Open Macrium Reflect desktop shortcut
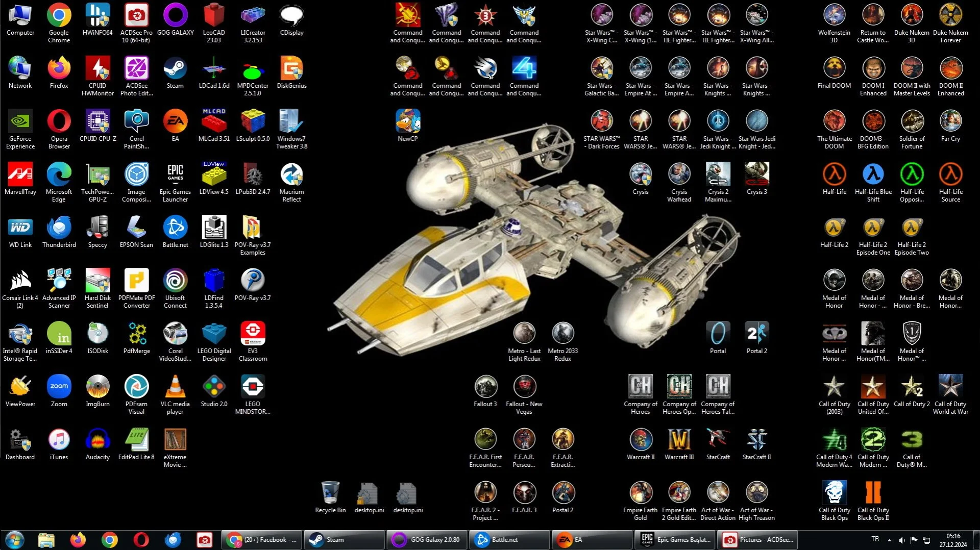The image size is (980, 550). coord(291,182)
